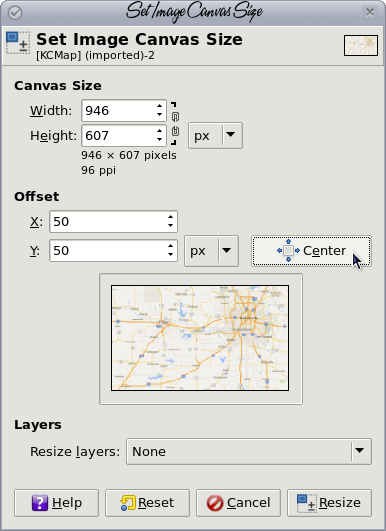Viewport: 386px width, 531px height.
Task: Focus the X offset field
Action: 113,221
